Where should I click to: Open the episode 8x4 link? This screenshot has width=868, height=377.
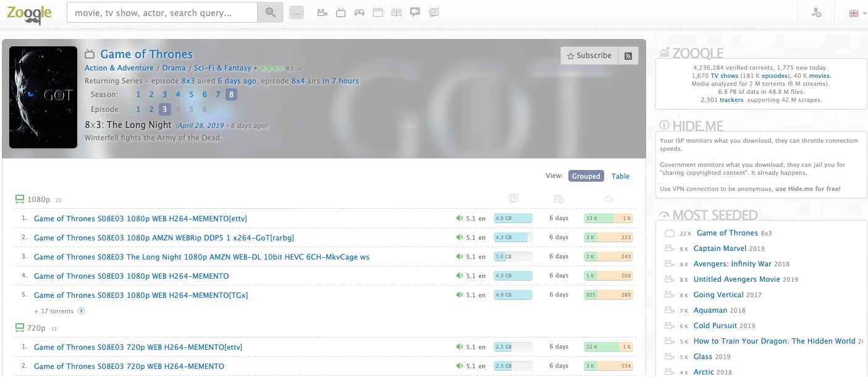(298, 81)
